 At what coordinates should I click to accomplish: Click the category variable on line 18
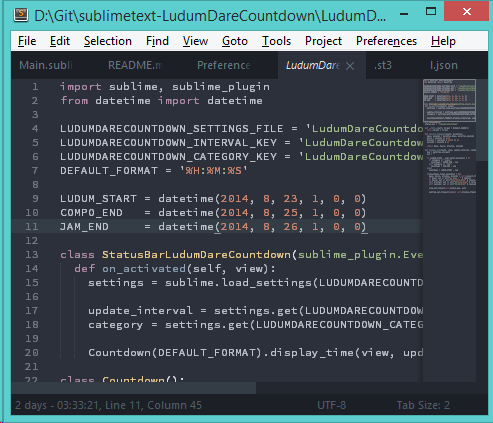116,325
